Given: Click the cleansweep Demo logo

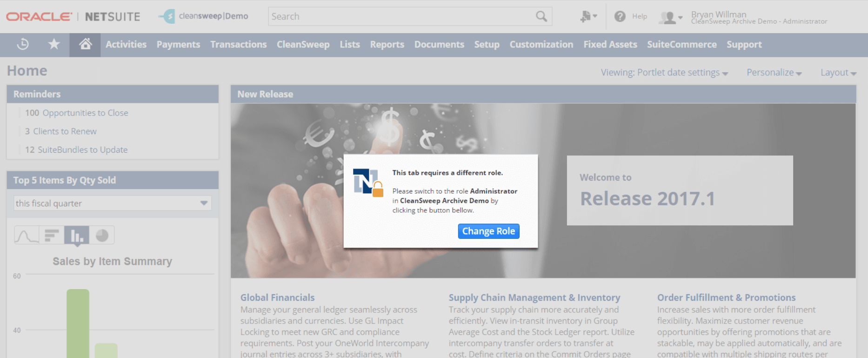Looking at the screenshot, I should pos(203,16).
